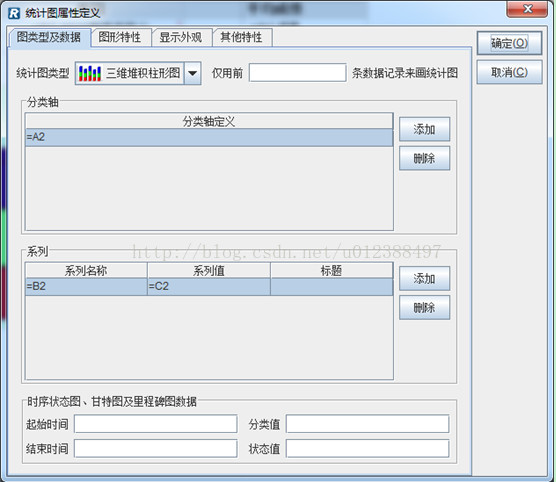This screenshot has height=482, width=556.
Task: Open the 其他特性 tab
Action: (241, 37)
